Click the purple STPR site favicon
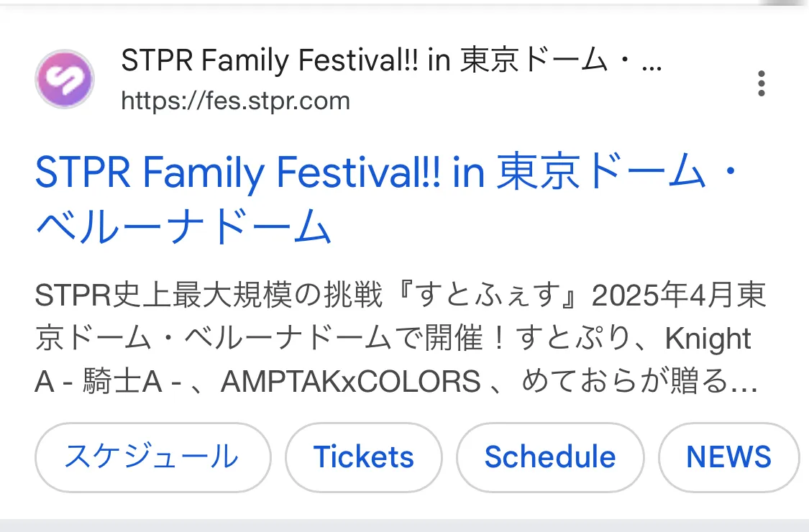Viewport: 809px width, 532px height. click(65, 80)
